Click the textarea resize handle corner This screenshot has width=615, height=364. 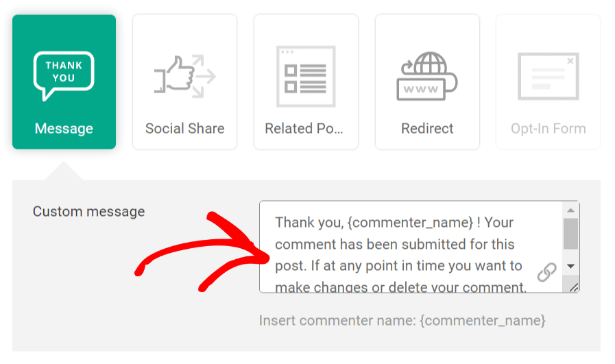[x=574, y=287]
